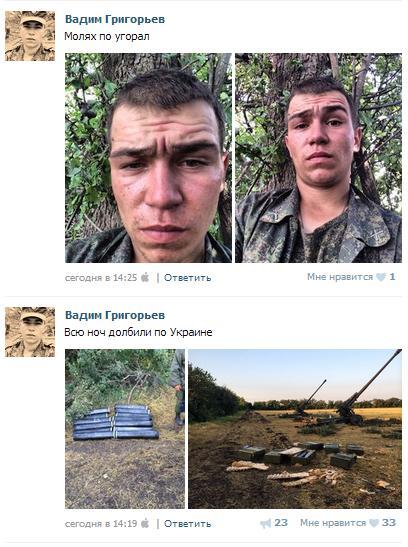Open author avatar of first post
Image resolution: width=408 pixels, height=547 pixels.
[x=30, y=36]
